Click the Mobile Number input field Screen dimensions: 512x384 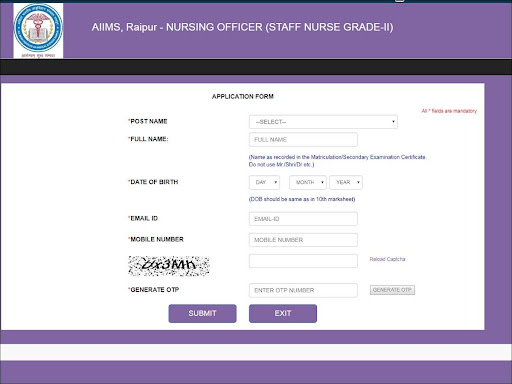(x=303, y=240)
